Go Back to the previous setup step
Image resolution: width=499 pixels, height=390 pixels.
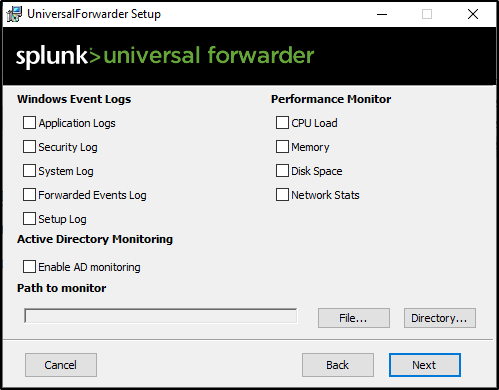click(338, 365)
